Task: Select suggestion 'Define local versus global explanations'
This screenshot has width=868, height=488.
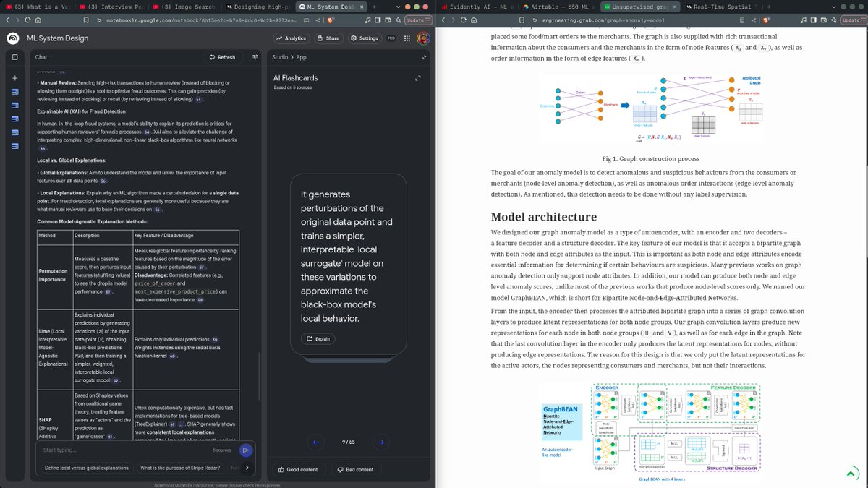Action: coord(87,468)
